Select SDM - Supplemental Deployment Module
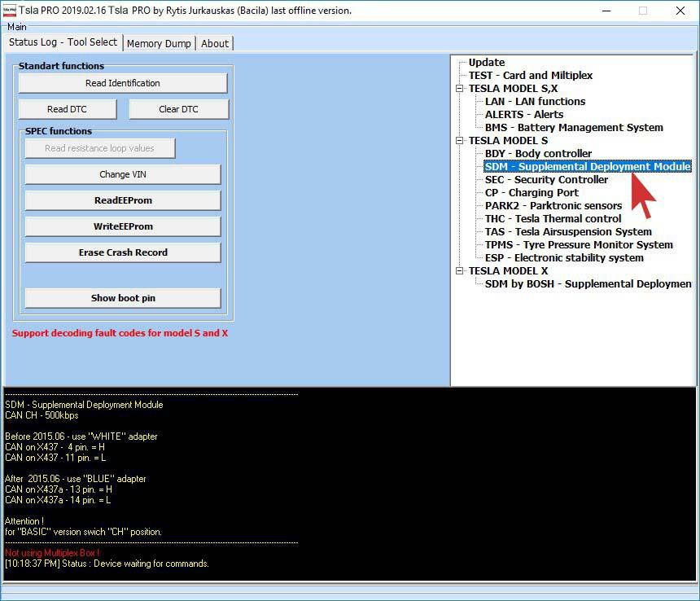The width and height of the screenshot is (700, 601). (x=588, y=167)
